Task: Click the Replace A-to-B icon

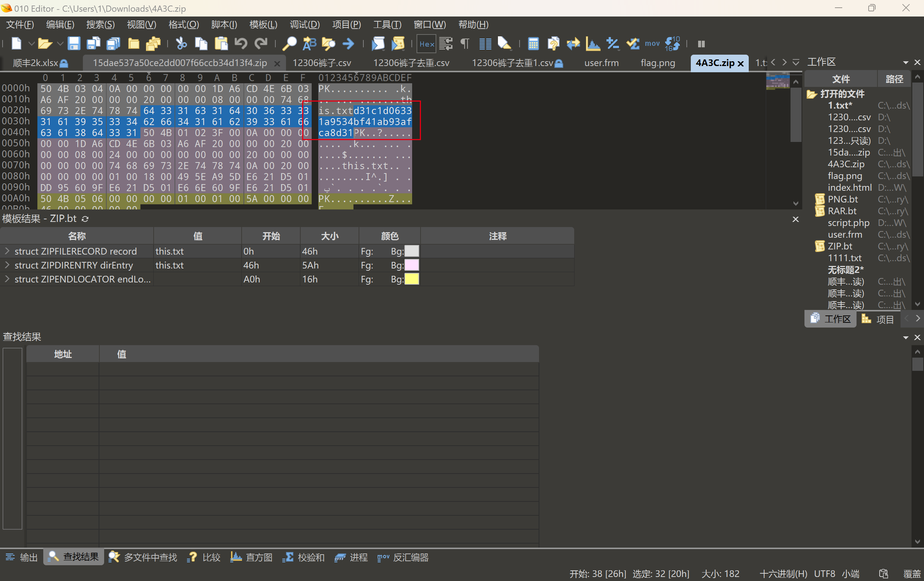Action: point(309,43)
